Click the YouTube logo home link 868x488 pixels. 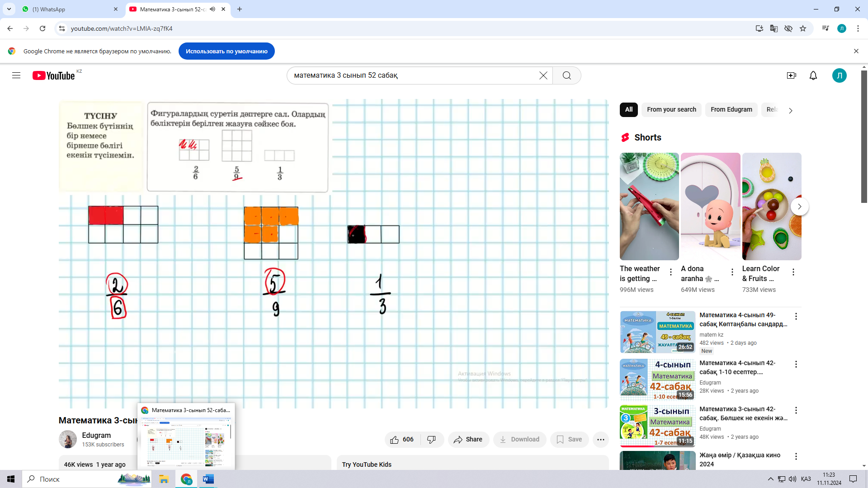53,75
